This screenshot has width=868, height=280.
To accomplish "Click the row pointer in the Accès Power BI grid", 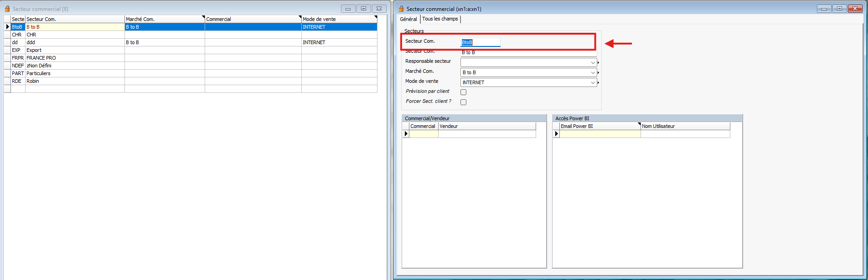I will (x=556, y=134).
